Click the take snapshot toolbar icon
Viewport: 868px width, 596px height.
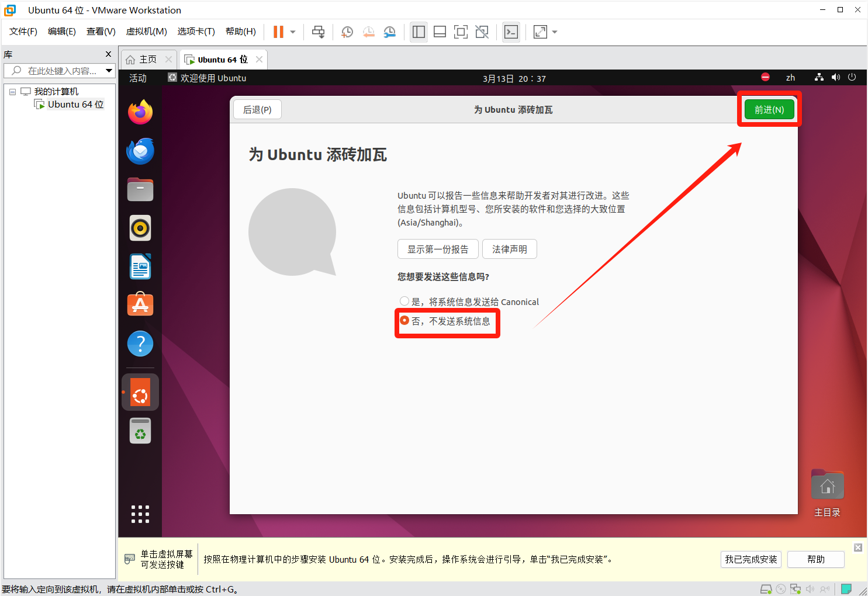[347, 32]
